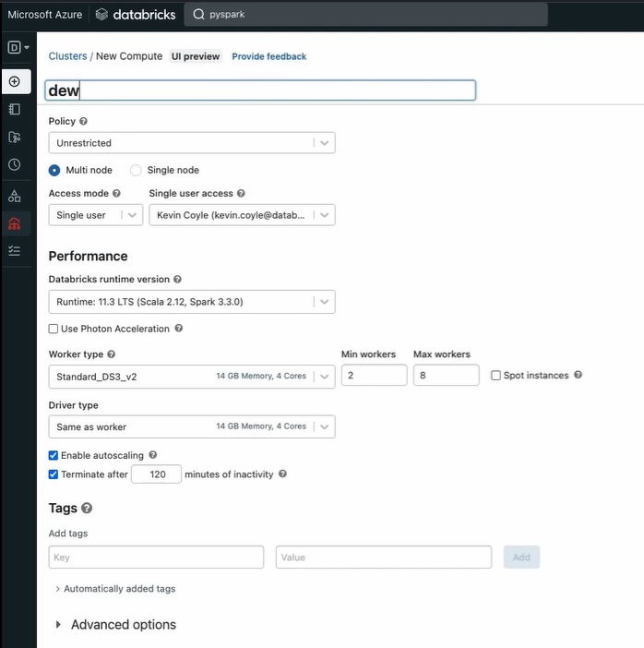
Task: Expand Advanced options section
Action: click(x=116, y=624)
